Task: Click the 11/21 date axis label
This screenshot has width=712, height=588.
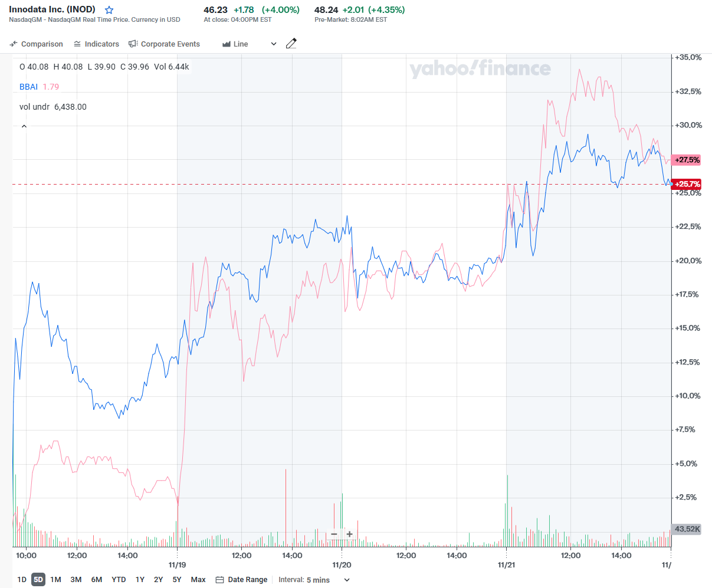Action: [x=506, y=565]
